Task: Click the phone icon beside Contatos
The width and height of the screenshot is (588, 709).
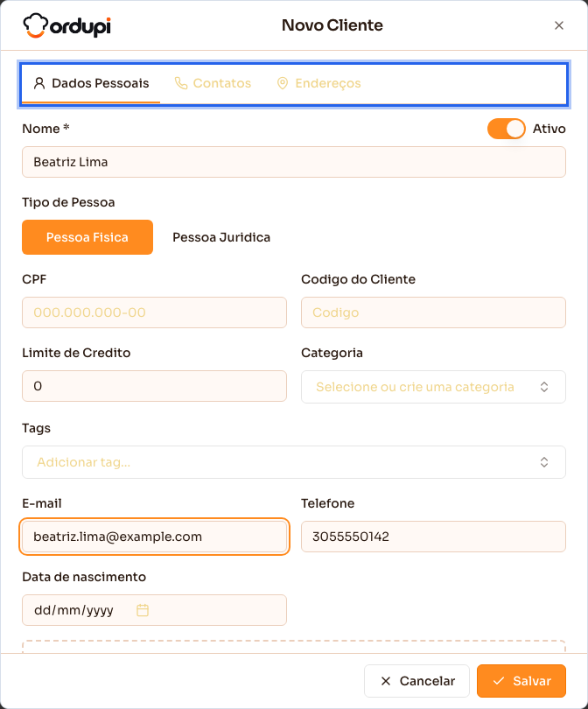Action: pyautogui.click(x=181, y=83)
